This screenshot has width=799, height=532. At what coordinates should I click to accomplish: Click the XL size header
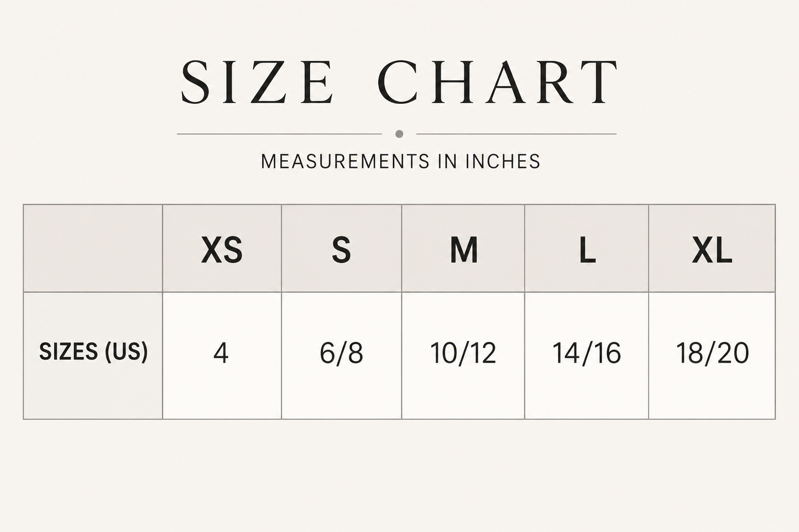coord(712,249)
